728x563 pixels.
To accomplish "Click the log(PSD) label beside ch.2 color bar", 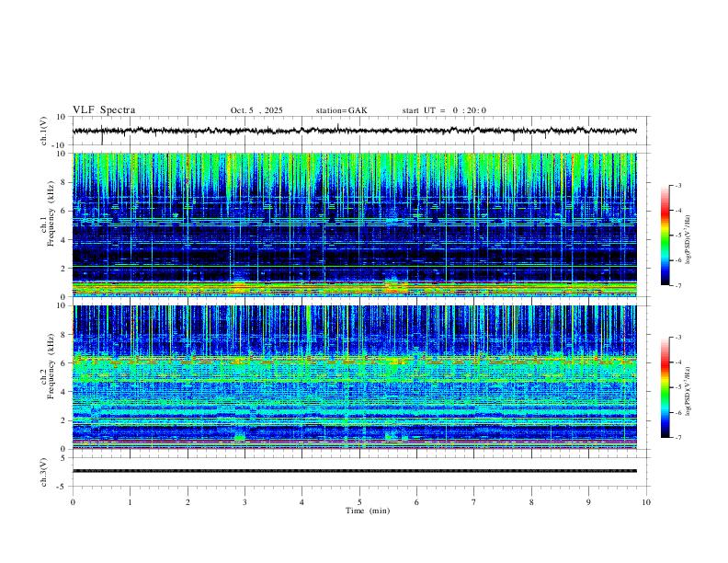I will 688,391.
